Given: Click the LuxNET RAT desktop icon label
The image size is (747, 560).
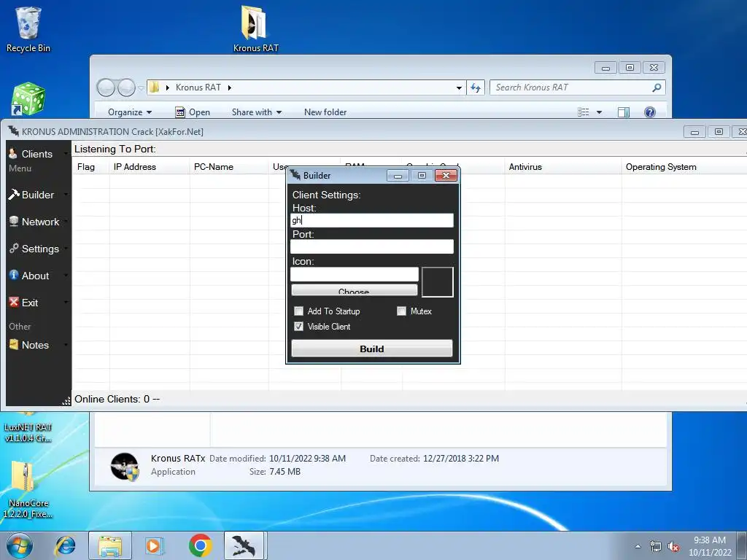Looking at the screenshot, I should (x=28, y=433).
